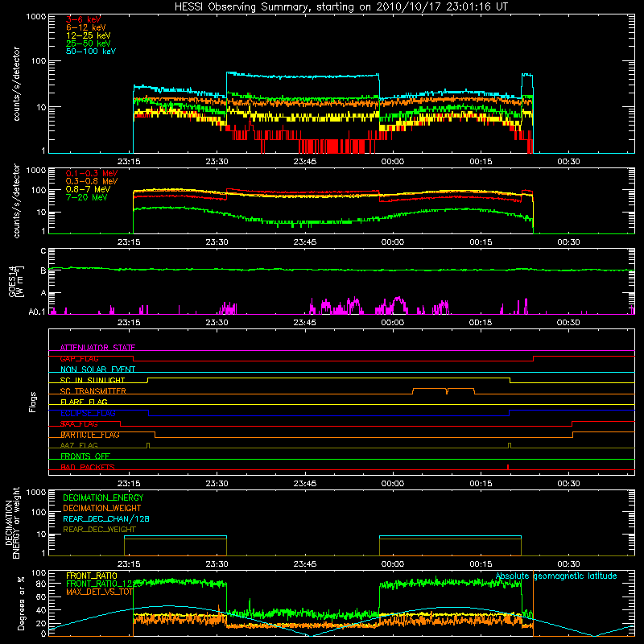The height and width of the screenshot is (644, 644).
Task: Click the DECIMATION_ENERGY legend entry
Action: pyautogui.click(x=103, y=497)
